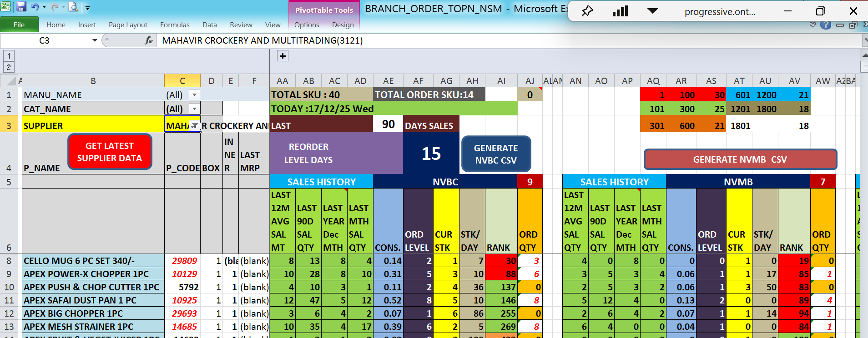This screenshot has height=338, width=868.
Task: Open the Page Layout tab
Action: point(128,25)
